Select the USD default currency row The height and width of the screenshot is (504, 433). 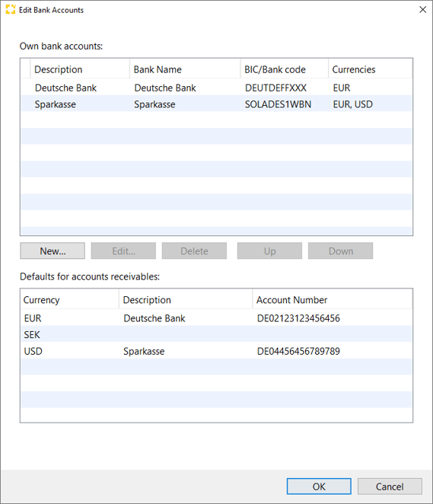point(216,351)
